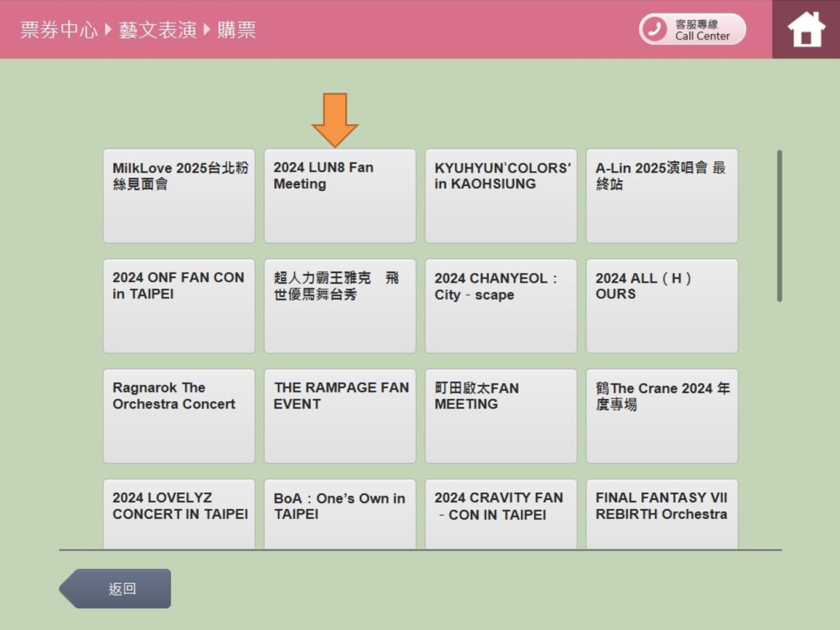Viewport: 840px width, 630px height.
Task: Choose FINAL FANTASY VII REBIRTH Orchestra event
Action: (x=662, y=514)
